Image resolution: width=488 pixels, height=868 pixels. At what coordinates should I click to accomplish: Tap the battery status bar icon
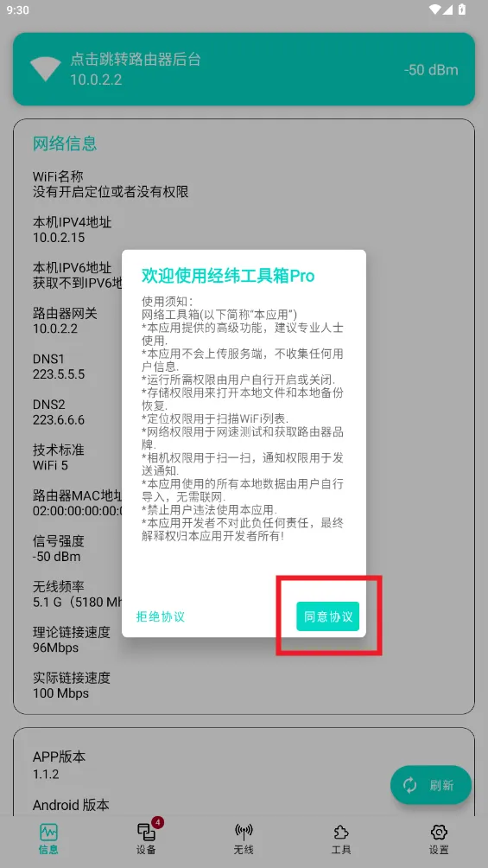462,10
